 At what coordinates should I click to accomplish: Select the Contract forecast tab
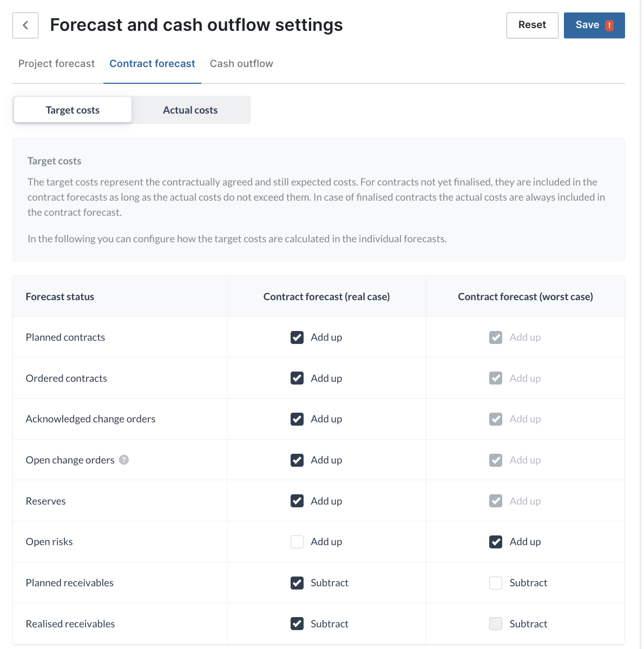point(152,64)
